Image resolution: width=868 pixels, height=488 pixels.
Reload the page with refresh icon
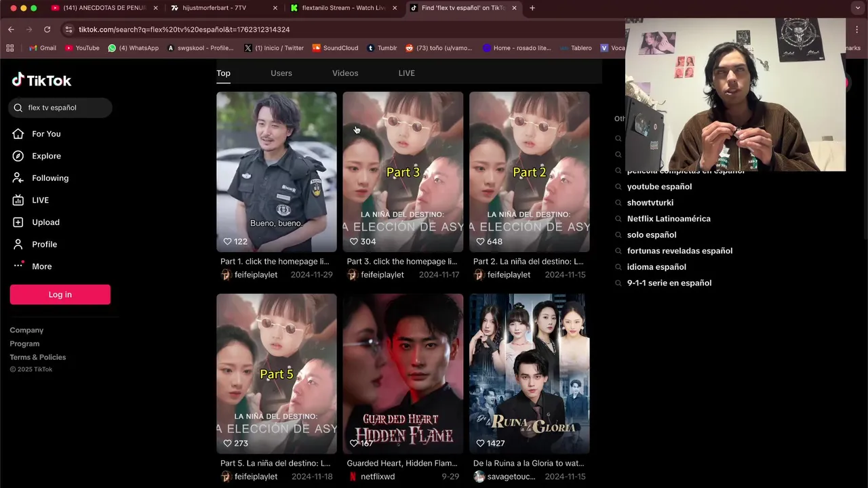coord(47,30)
